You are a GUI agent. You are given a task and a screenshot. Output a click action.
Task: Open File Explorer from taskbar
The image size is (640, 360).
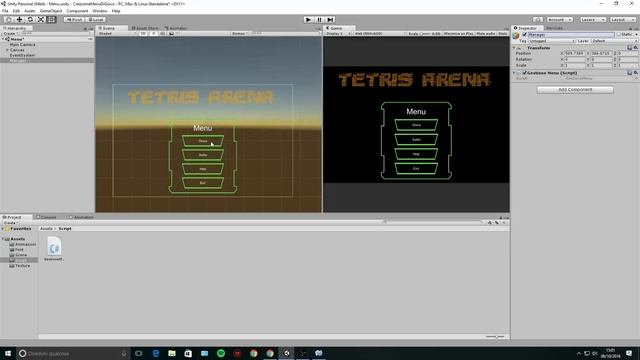coord(172,353)
